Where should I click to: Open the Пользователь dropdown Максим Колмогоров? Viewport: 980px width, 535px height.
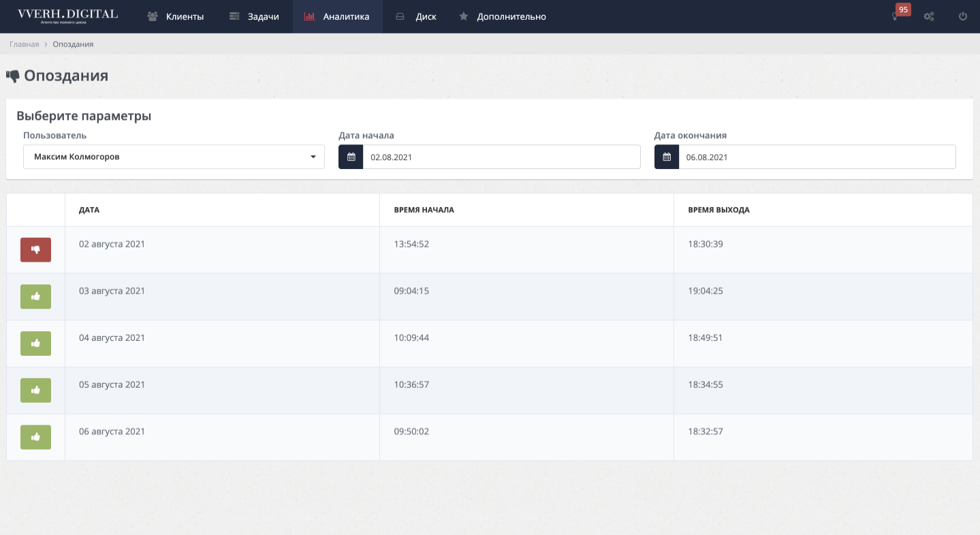[x=174, y=157]
